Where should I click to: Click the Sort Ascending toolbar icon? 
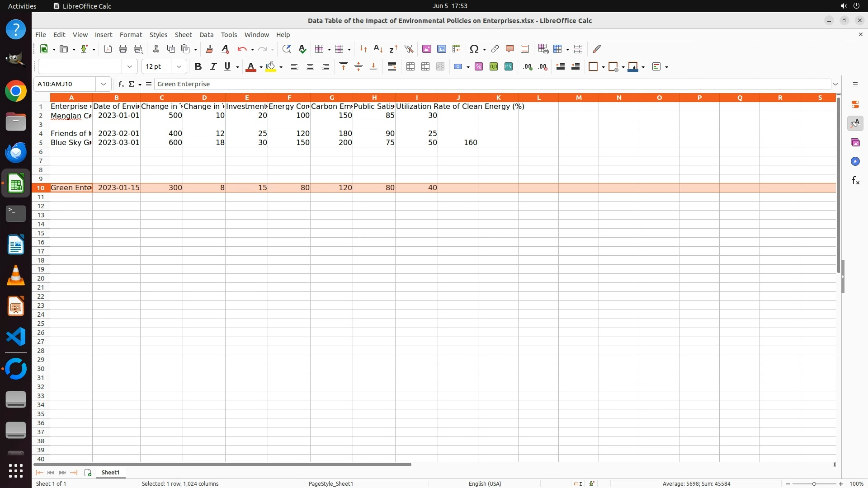click(378, 49)
